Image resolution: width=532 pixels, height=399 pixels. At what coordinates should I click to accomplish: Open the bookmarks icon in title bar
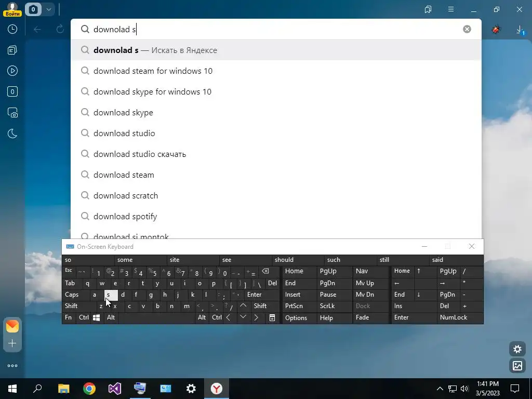(428, 9)
